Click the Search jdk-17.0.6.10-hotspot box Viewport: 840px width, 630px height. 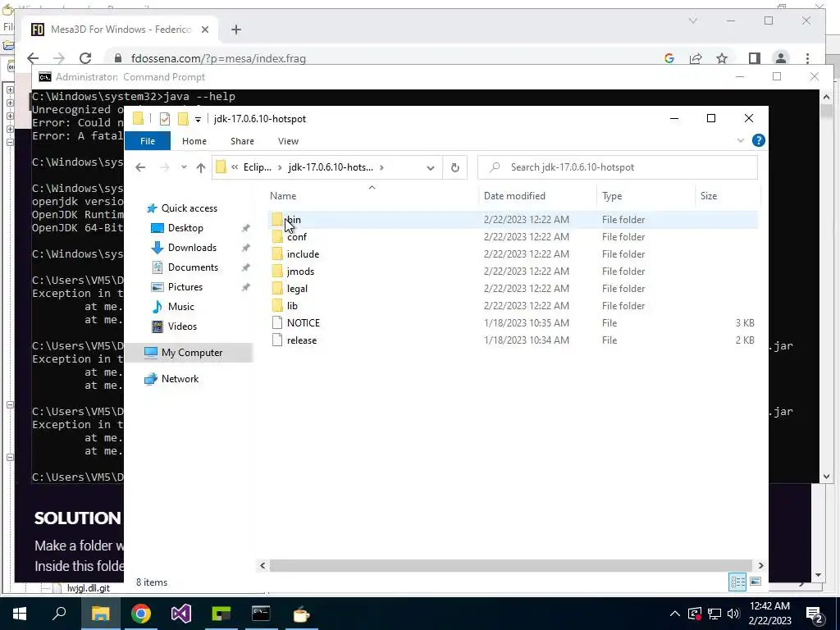(x=617, y=167)
